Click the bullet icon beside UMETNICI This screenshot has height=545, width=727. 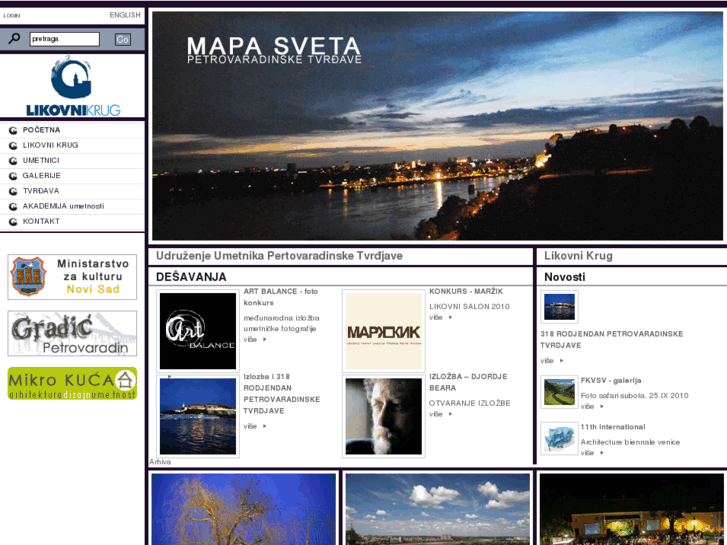13,161
